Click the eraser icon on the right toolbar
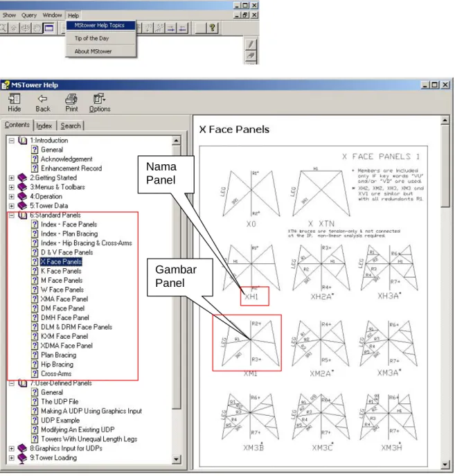 251,55
